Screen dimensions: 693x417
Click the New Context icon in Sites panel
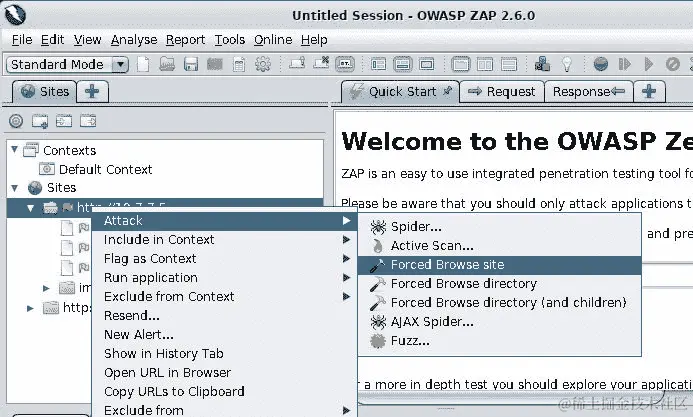[x=40, y=121]
